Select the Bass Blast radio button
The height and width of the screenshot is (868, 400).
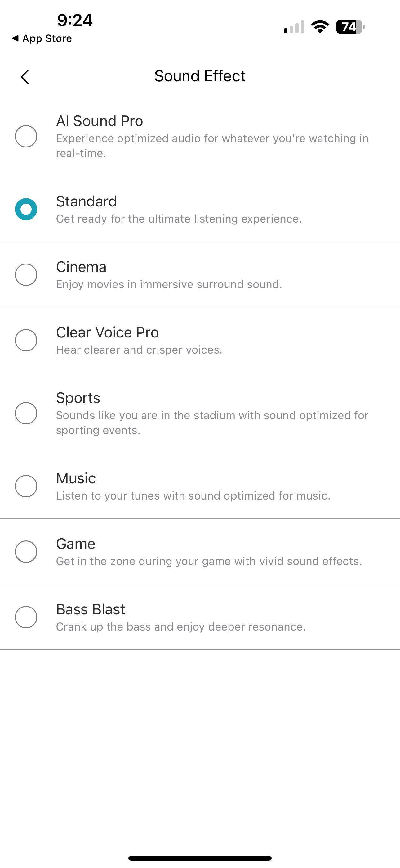coord(26,617)
